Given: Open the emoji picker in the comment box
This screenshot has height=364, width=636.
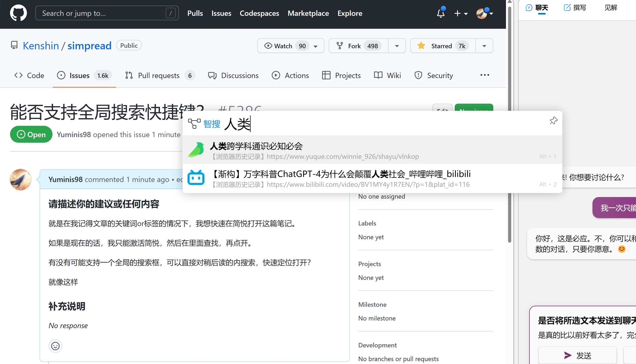Looking at the screenshot, I should [x=55, y=346].
